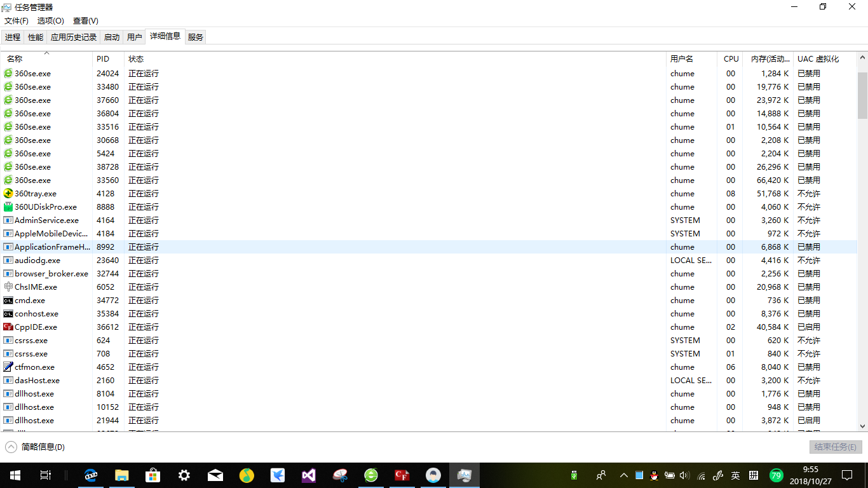Image resolution: width=868 pixels, height=488 pixels.
Task: Click the ctfmon.exe pen icon
Action: (8, 367)
